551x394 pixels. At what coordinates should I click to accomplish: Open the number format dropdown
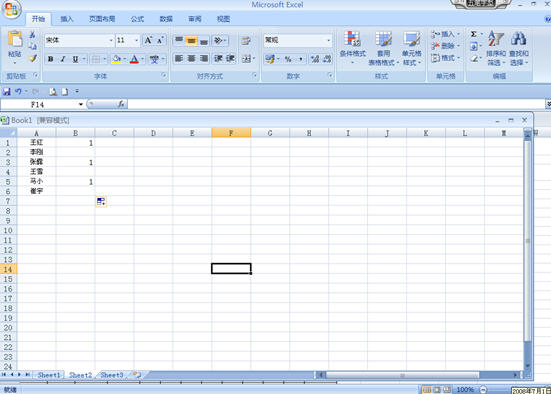pyautogui.click(x=329, y=40)
